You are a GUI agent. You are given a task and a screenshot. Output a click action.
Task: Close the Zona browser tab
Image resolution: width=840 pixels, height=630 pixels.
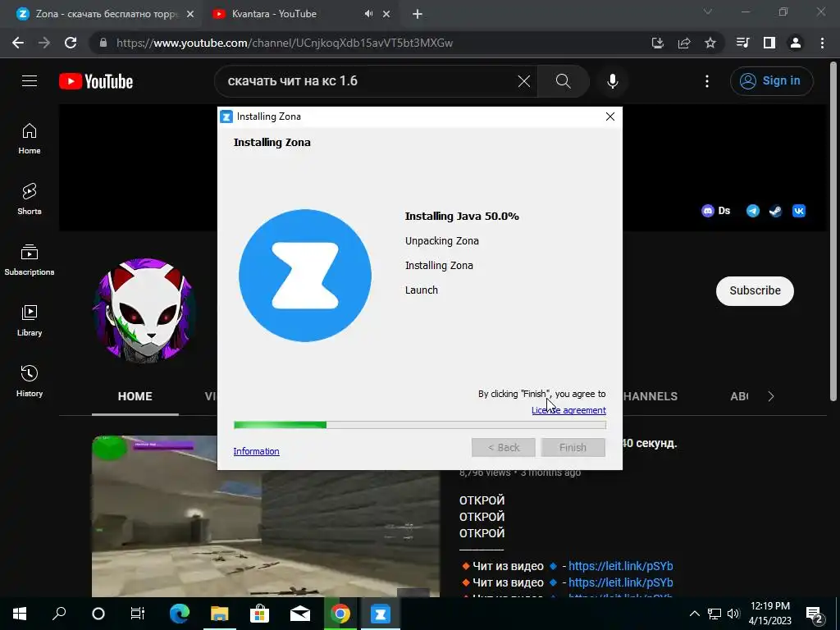point(190,15)
